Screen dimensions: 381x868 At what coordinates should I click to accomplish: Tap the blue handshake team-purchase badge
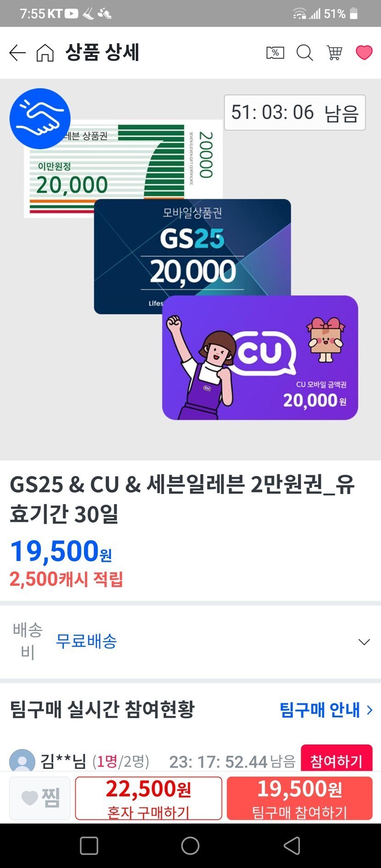40,118
